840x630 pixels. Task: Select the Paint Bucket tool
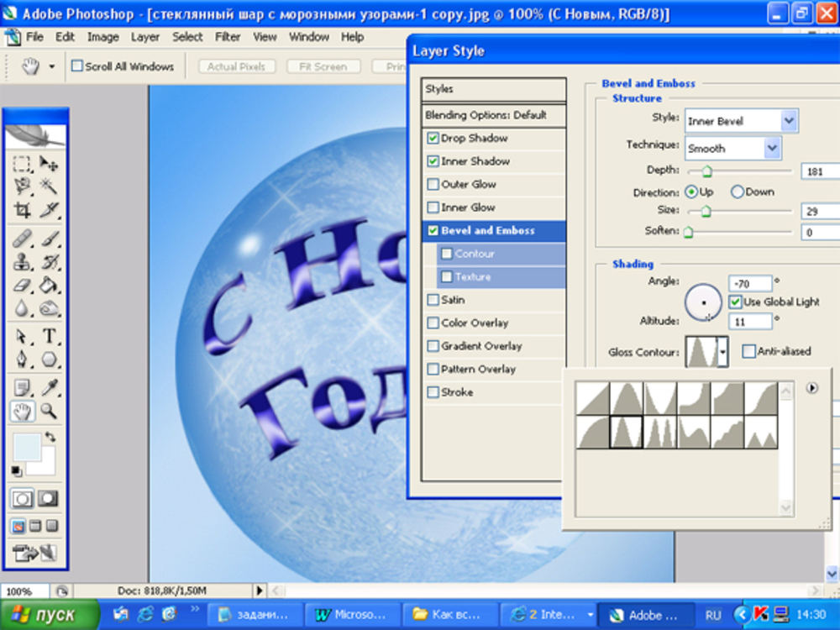click(x=50, y=285)
